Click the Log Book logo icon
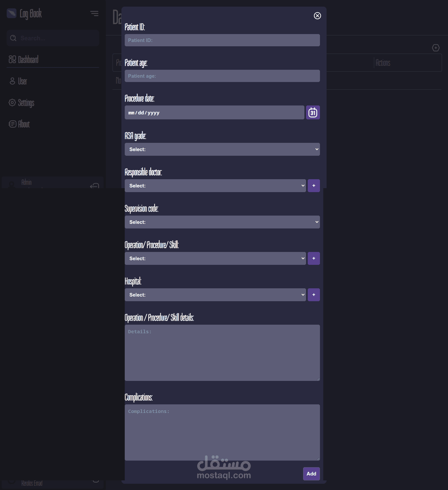The width and height of the screenshot is (448, 490). (x=12, y=13)
